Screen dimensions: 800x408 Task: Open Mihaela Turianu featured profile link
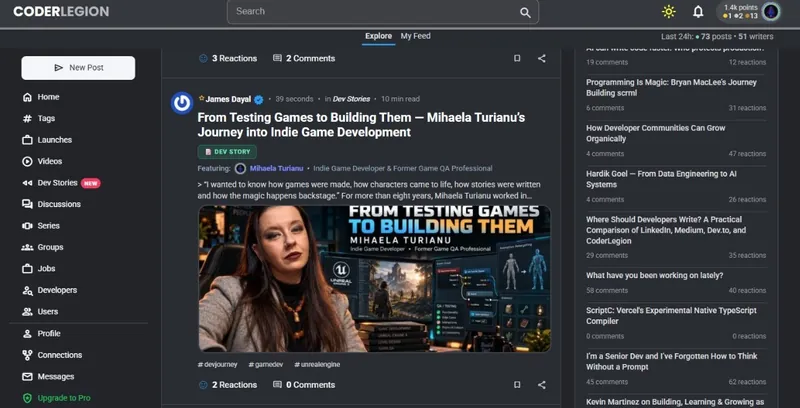click(277, 168)
